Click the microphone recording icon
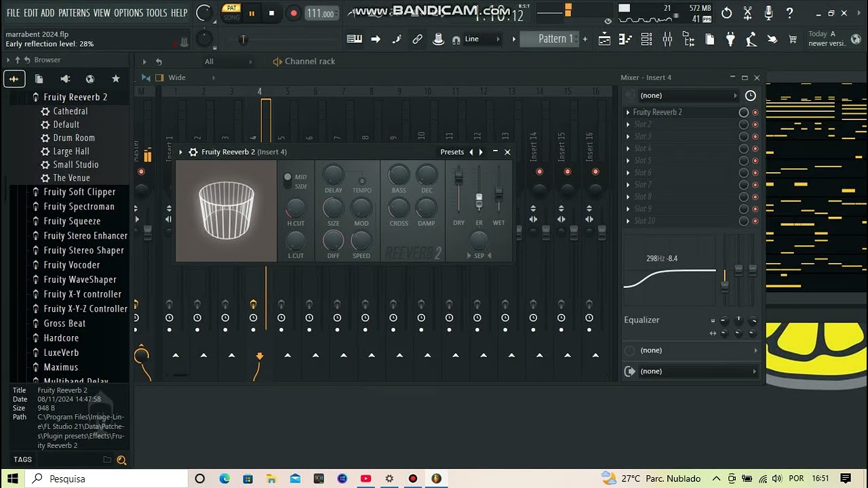The width and height of the screenshot is (868, 488). pos(768,13)
